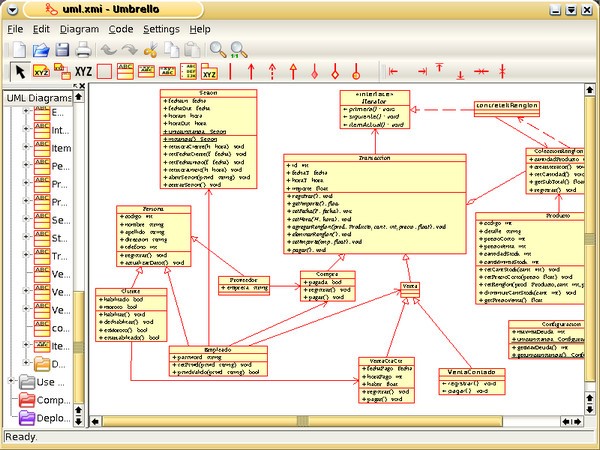Click the Print icon
Image resolution: width=600 pixels, height=450 pixels.
[83, 50]
